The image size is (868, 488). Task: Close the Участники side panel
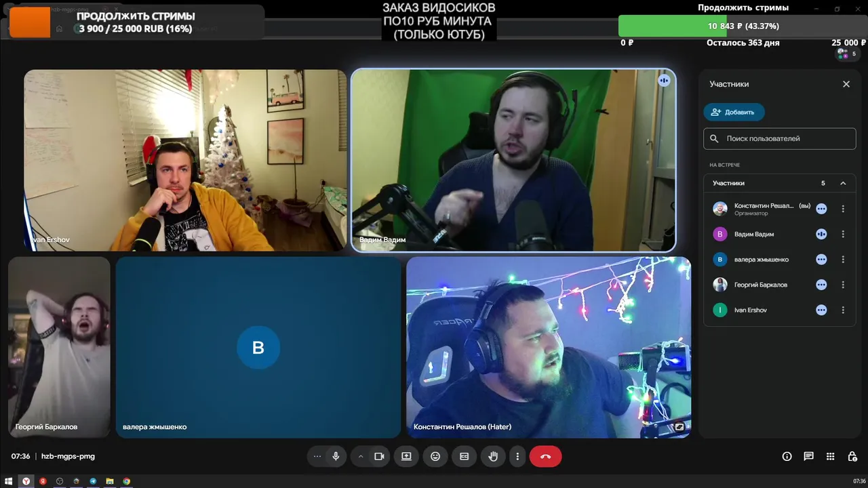(846, 84)
